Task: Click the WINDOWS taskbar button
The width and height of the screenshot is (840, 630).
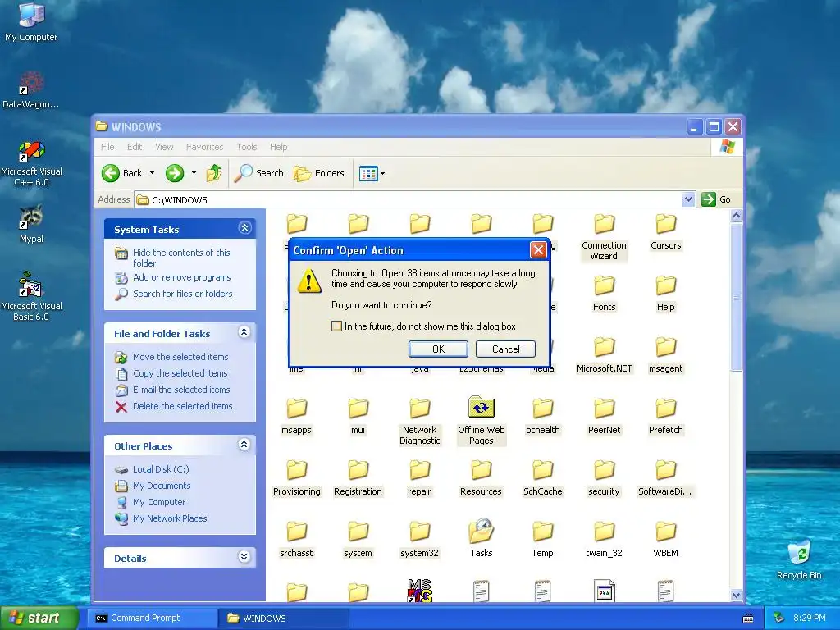Action: coord(284,619)
